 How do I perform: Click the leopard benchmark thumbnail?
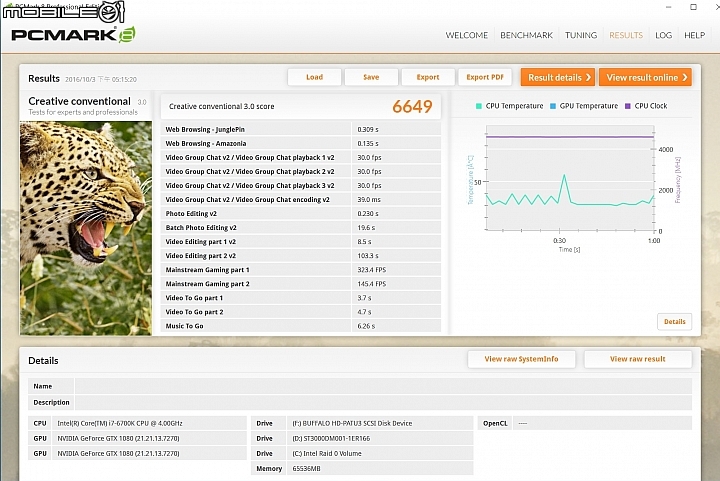click(86, 228)
